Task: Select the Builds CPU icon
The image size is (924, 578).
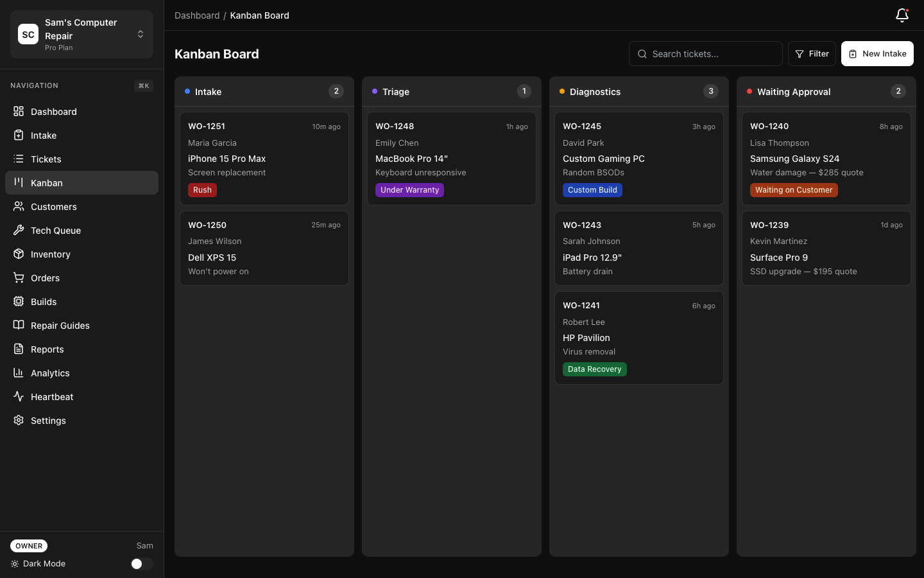Action: click(19, 302)
